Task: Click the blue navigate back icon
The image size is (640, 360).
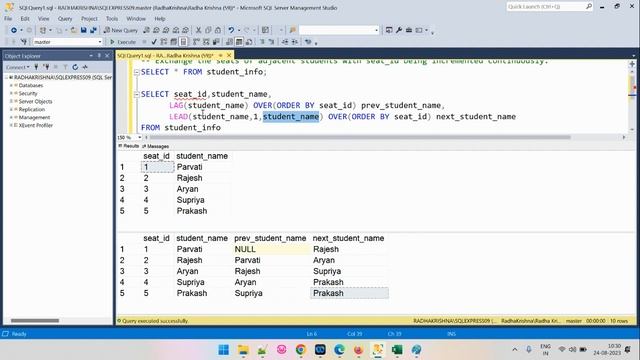Action: [x=13, y=30]
